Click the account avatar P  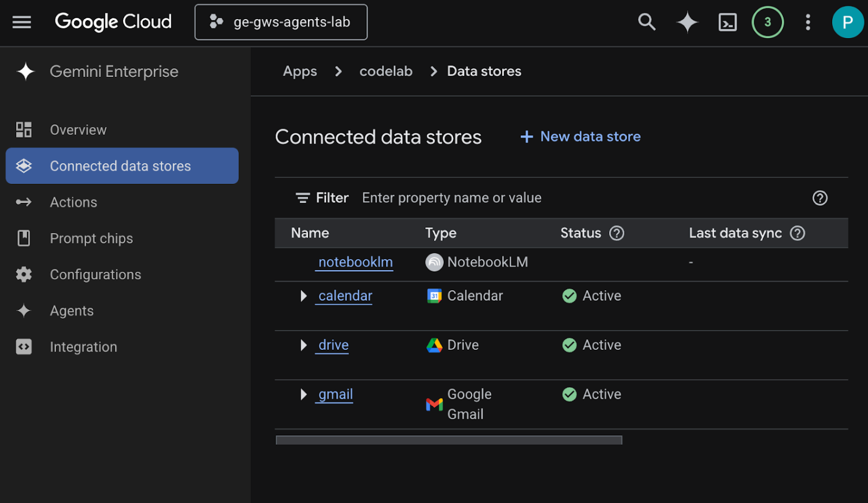(847, 23)
